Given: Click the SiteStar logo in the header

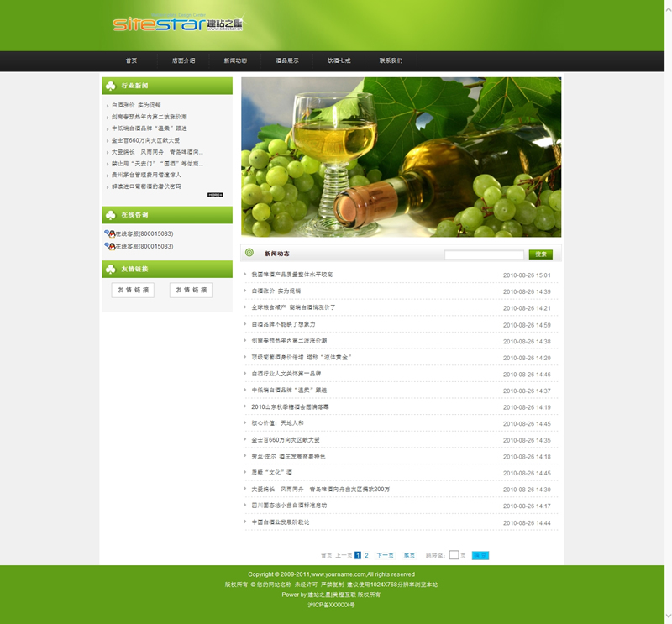Looking at the screenshot, I should point(177,24).
